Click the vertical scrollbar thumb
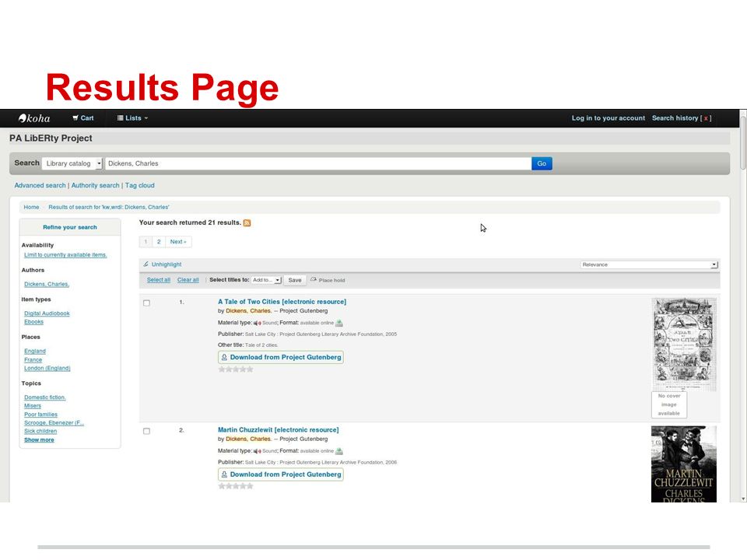The width and height of the screenshot is (747, 560). pyautogui.click(x=743, y=143)
